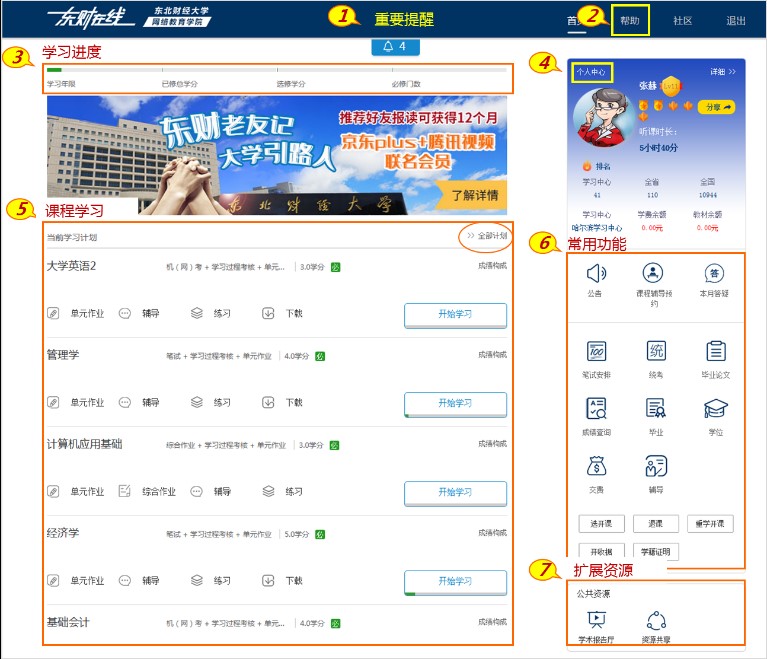
Task: Open 辅导 icon in common functions
Action: [656, 466]
